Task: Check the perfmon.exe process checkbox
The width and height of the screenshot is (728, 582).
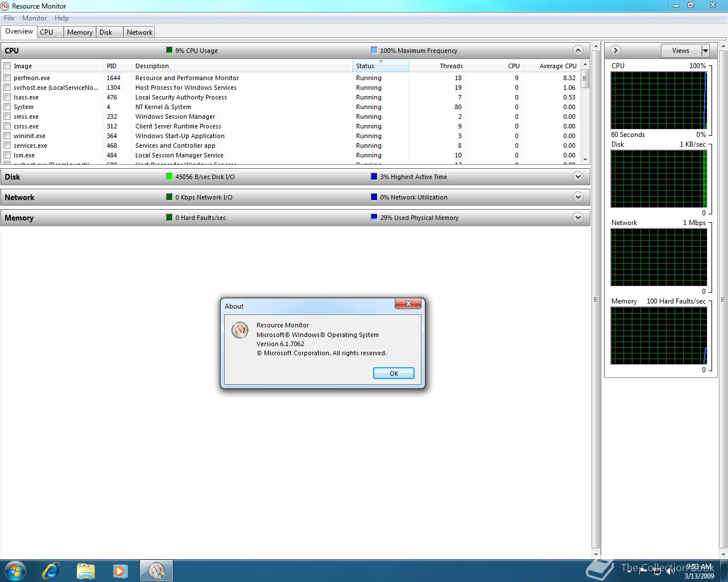Action: 7,78
